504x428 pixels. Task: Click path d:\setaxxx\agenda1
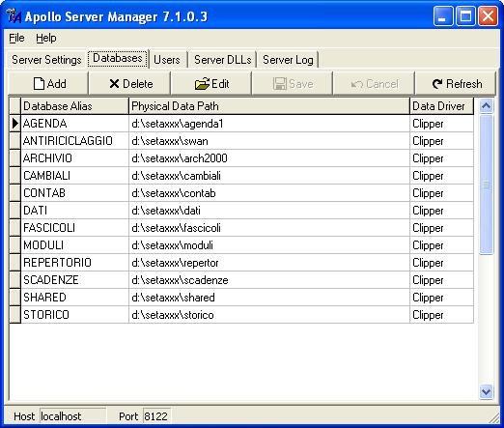click(x=269, y=124)
